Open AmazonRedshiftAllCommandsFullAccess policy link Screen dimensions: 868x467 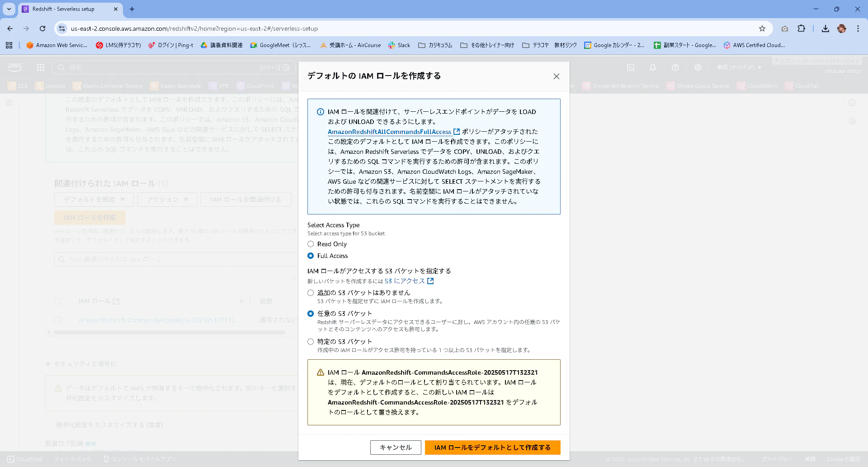pos(393,132)
